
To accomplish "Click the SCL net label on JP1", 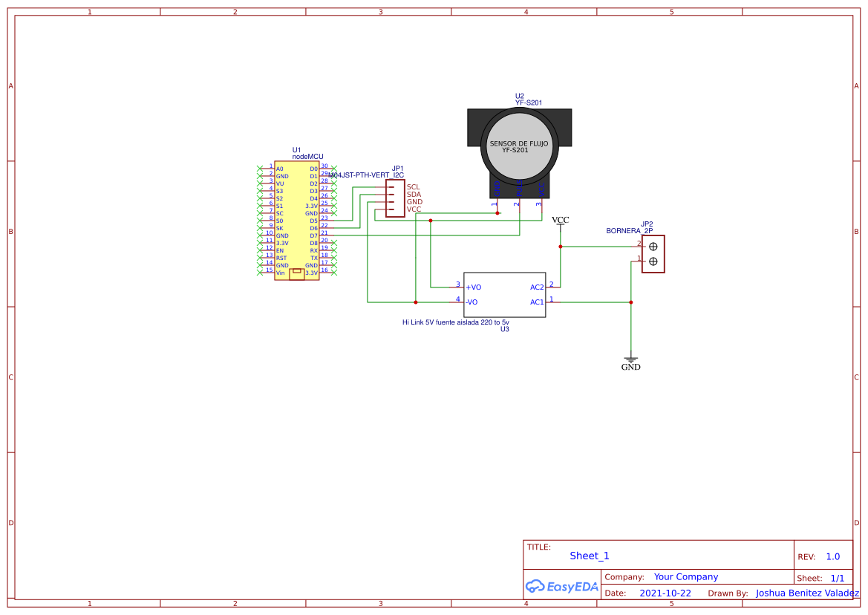I will 413,186.
